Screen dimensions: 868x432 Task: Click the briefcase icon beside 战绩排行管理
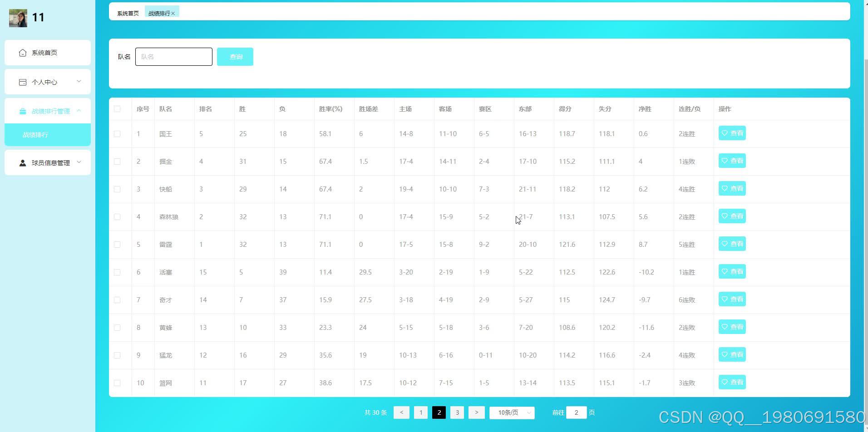[23, 111]
